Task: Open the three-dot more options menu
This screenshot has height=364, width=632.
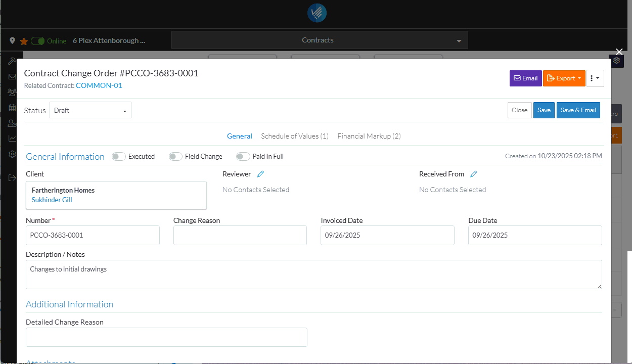Action: click(x=595, y=78)
